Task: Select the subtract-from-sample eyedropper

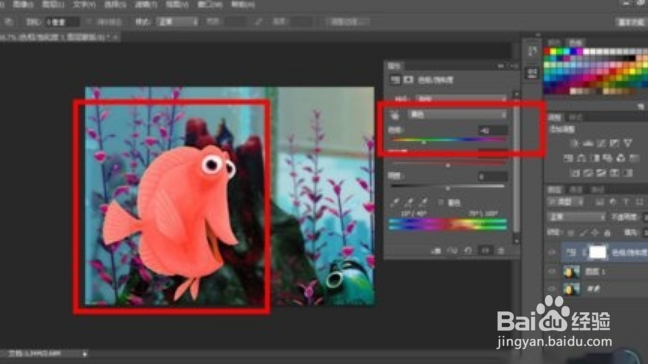Action: (x=423, y=202)
